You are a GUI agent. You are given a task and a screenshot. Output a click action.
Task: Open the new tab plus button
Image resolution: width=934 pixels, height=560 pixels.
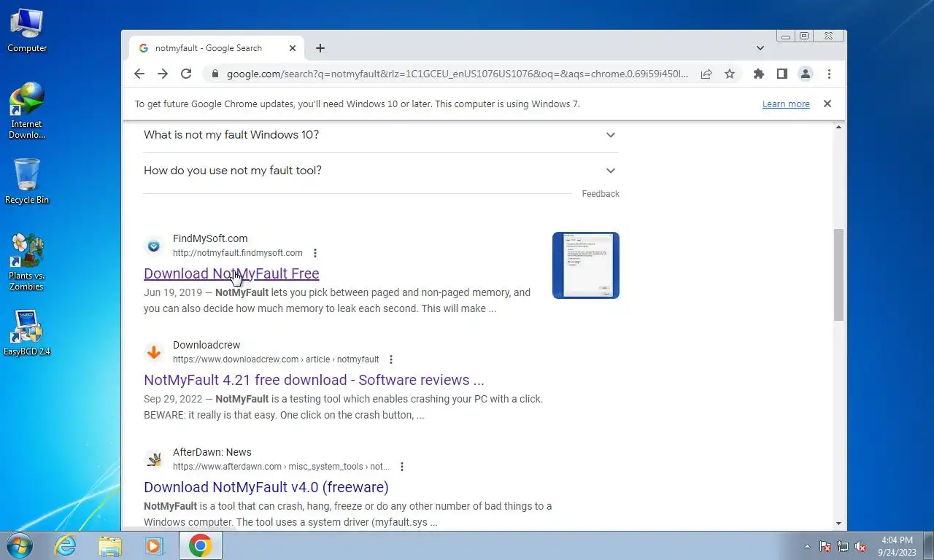320,48
